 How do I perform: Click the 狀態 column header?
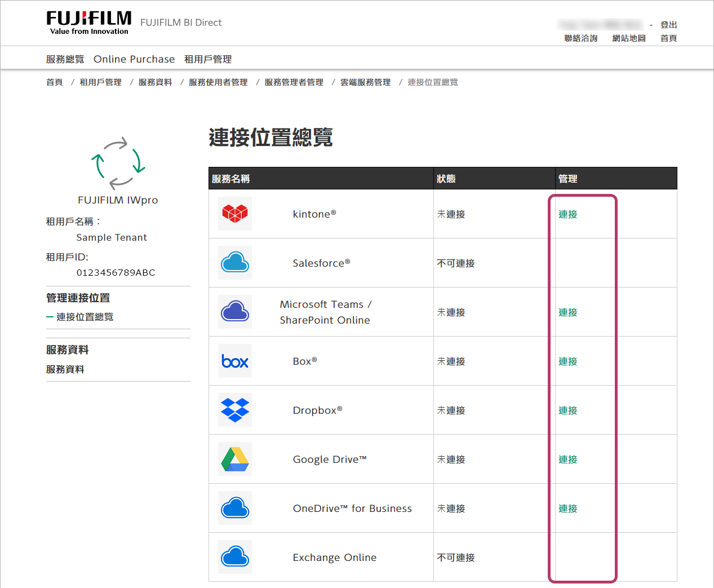(446, 179)
